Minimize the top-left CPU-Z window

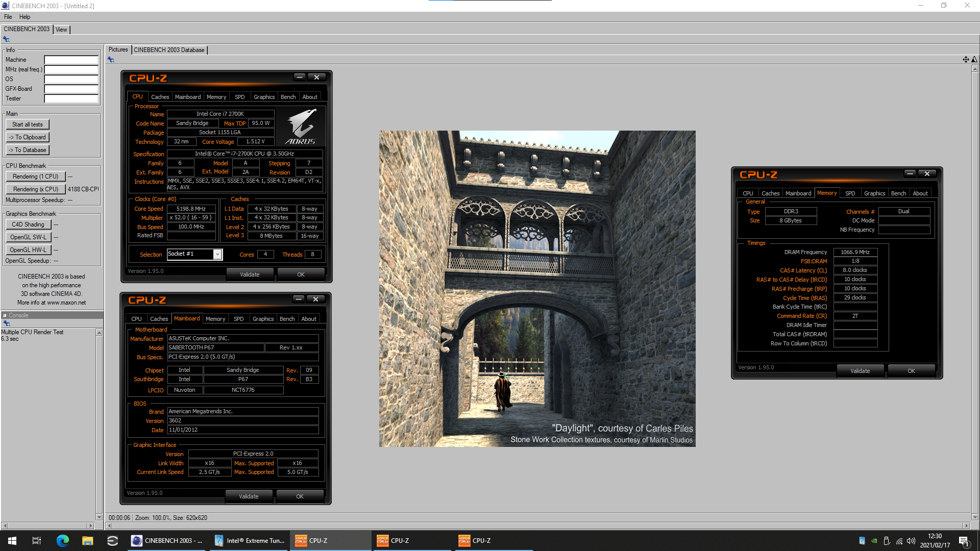(x=300, y=77)
